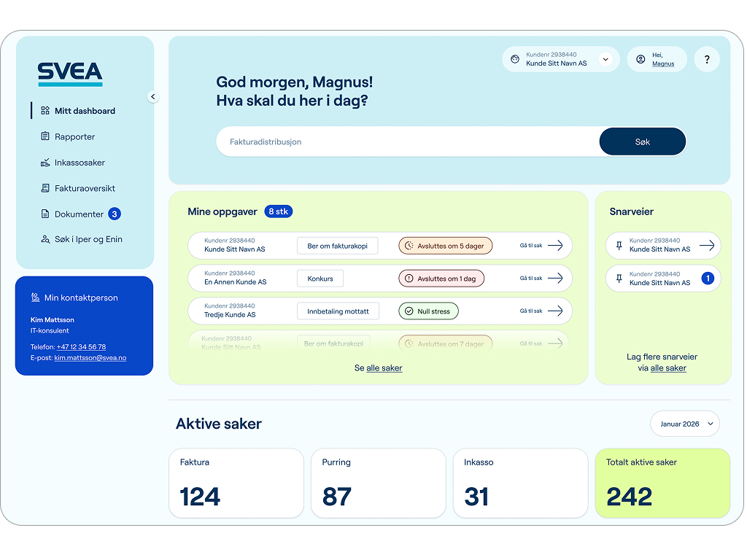Click the arrow on Kunde Sitt Navn AS task

coord(555,246)
